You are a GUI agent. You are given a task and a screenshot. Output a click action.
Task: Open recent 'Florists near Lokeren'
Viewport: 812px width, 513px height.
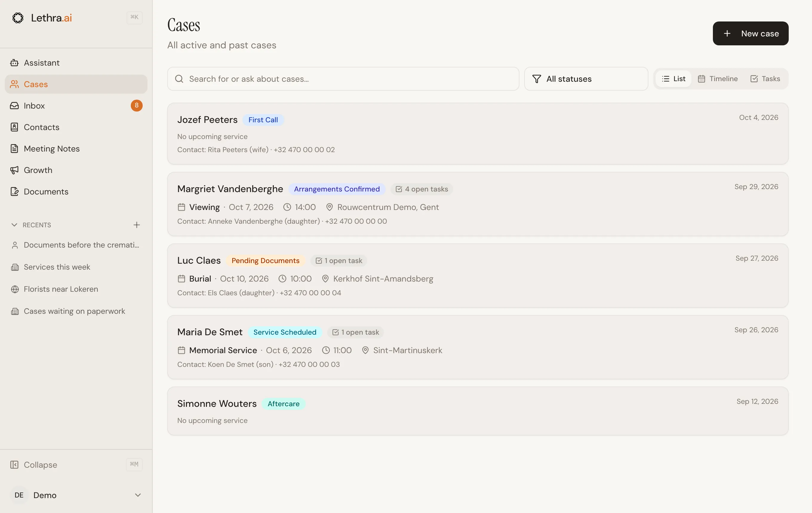tap(76, 289)
